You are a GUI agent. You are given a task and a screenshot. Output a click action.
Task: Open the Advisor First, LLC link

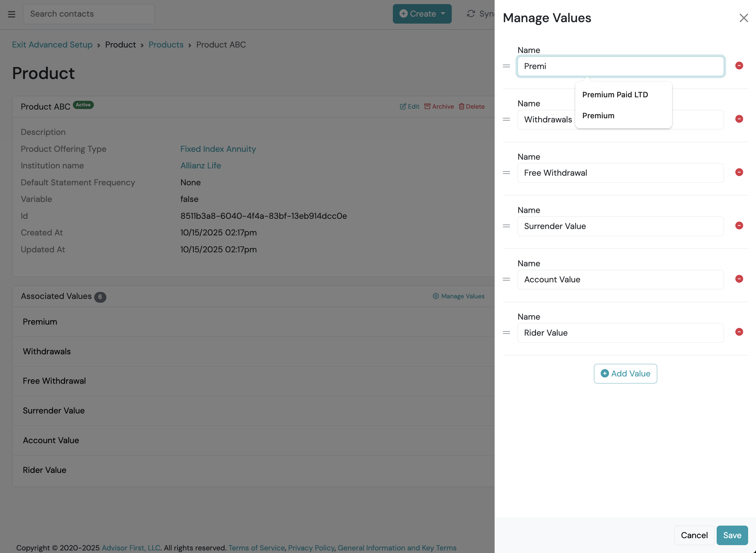pyautogui.click(x=131, y=548)
